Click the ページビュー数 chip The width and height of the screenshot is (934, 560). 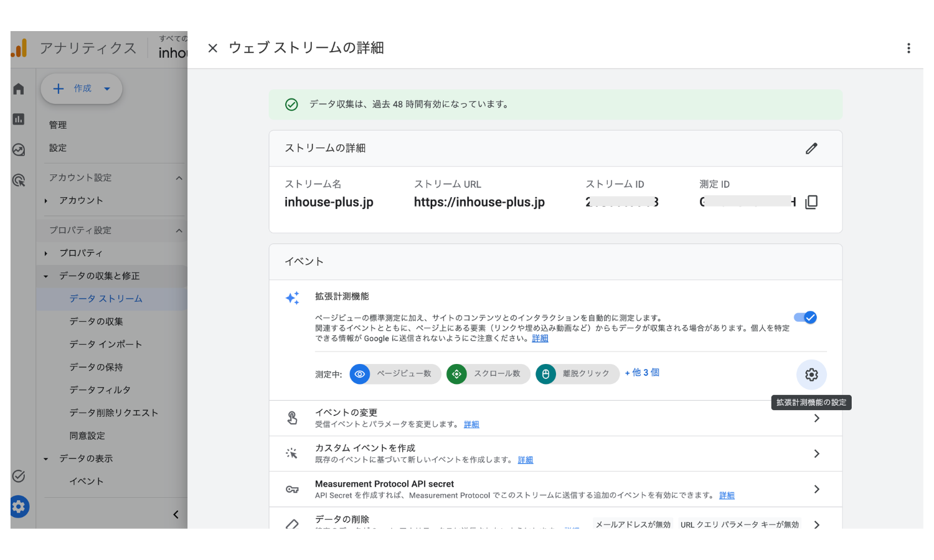click(x=395, y=374)
